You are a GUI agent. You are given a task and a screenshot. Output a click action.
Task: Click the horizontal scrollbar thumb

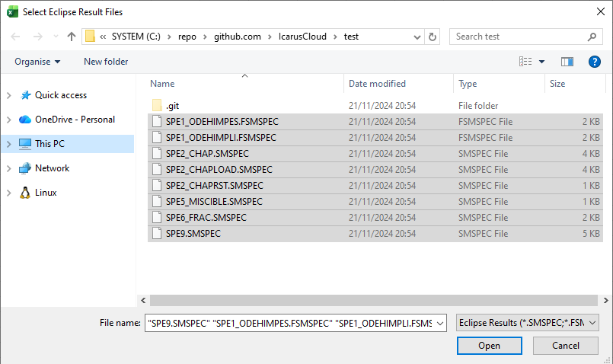tap(374, 300)
